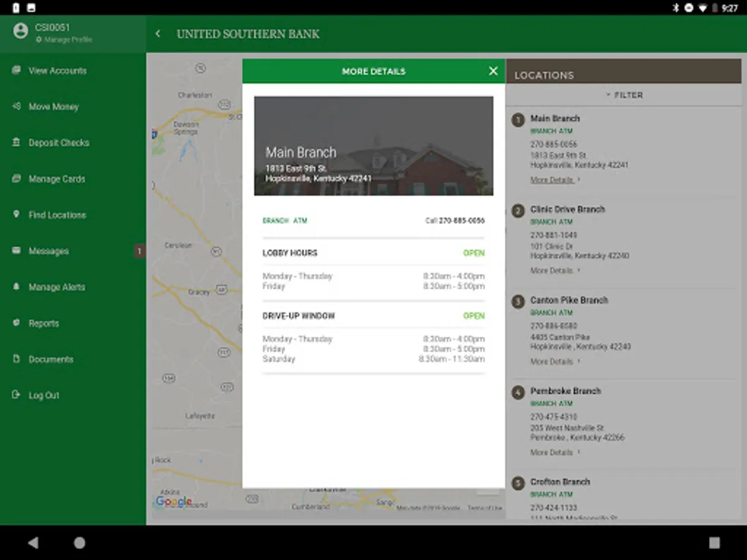Click the Saturday hours row
Image resolution: width=747 pixels, height=560 pixels.
(x=374, y=359)
